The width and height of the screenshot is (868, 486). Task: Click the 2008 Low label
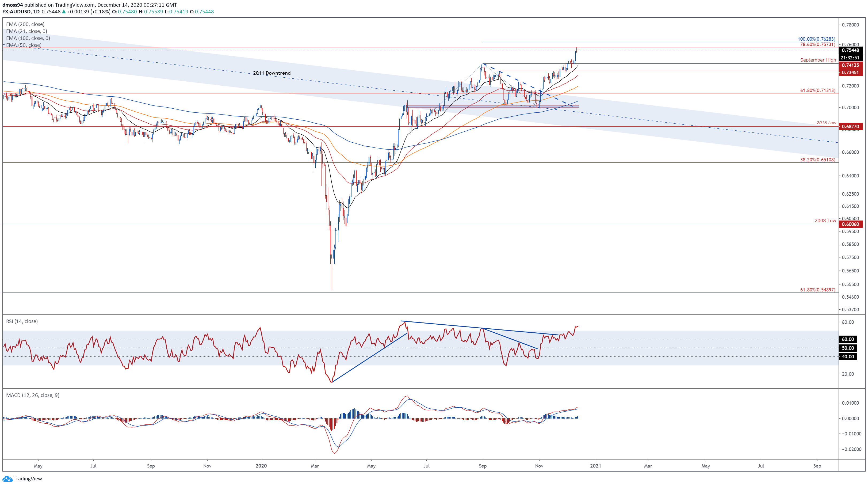click(825, 221)
